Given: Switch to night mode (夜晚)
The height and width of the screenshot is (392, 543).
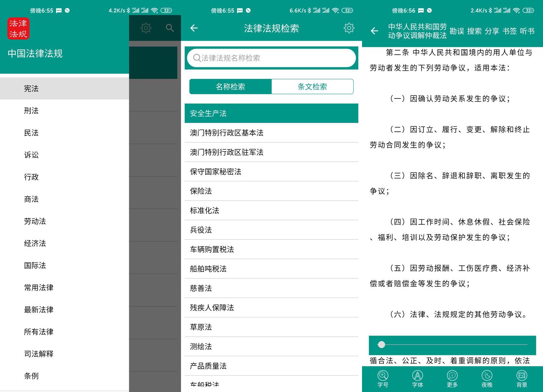Looking at the screenshot, I should [487, 379].
